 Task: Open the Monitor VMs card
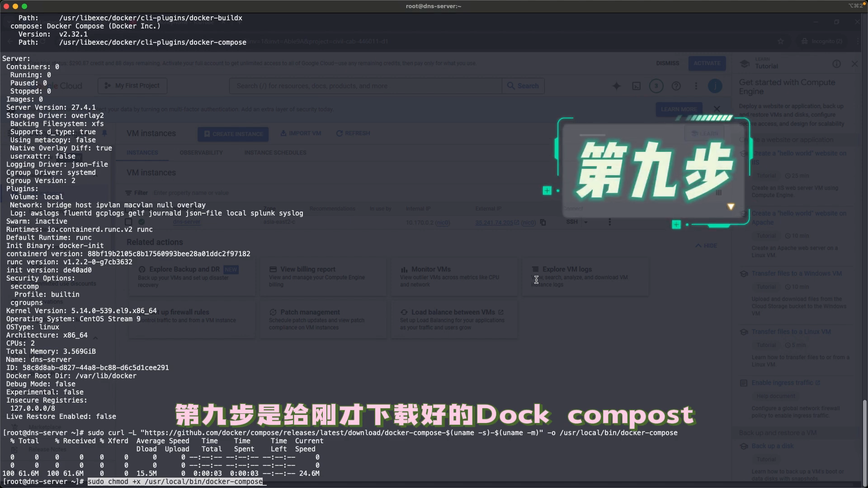tap(454, 277)
